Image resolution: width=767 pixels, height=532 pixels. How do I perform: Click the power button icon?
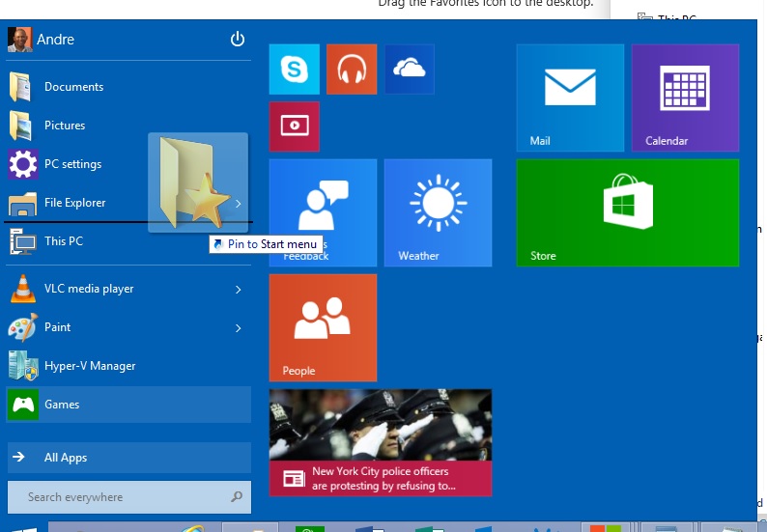click(238, 39)
